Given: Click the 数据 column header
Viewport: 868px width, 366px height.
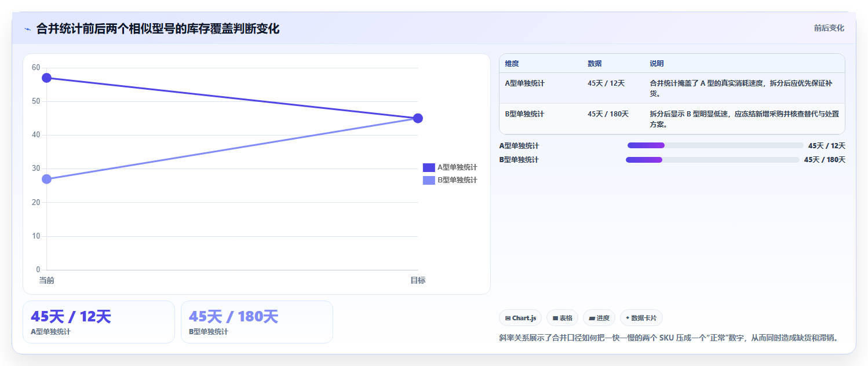Looking at the screenshot, I should (595, 64).
